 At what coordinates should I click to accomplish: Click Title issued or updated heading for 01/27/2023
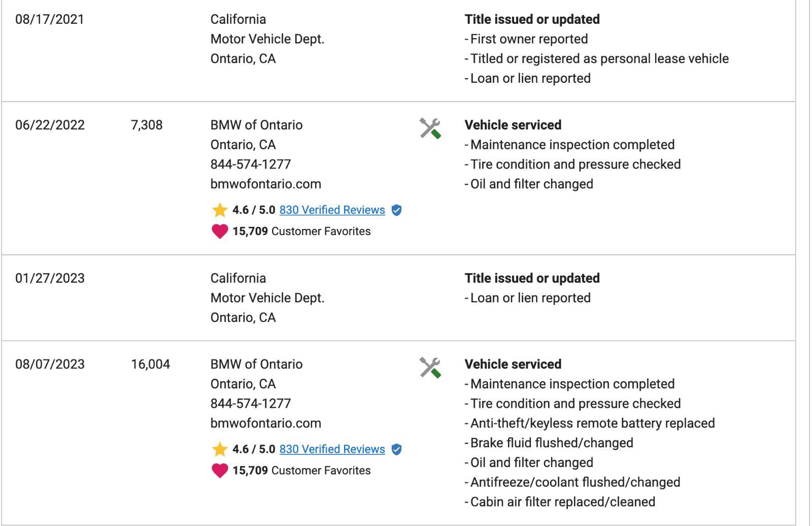pyautogui.click(x=532, y=278)
